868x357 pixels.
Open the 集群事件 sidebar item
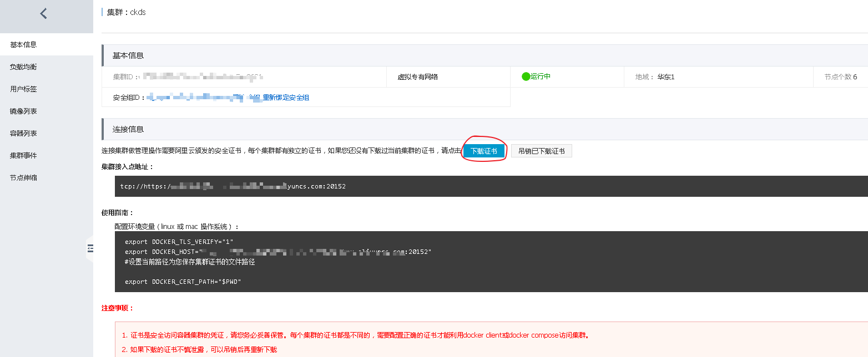(x=47, y=155)
